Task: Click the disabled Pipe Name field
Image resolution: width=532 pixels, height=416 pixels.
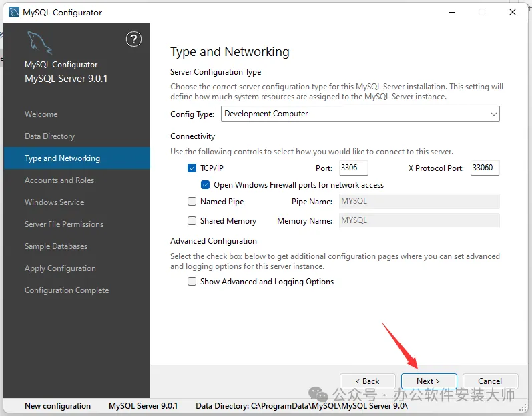Action: (419, 201)
